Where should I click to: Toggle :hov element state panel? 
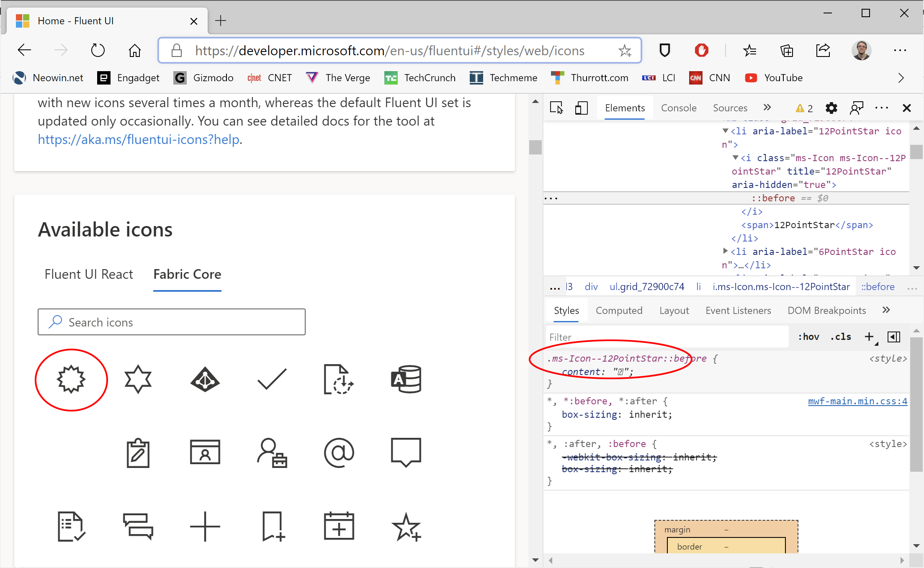click(808, 337)
